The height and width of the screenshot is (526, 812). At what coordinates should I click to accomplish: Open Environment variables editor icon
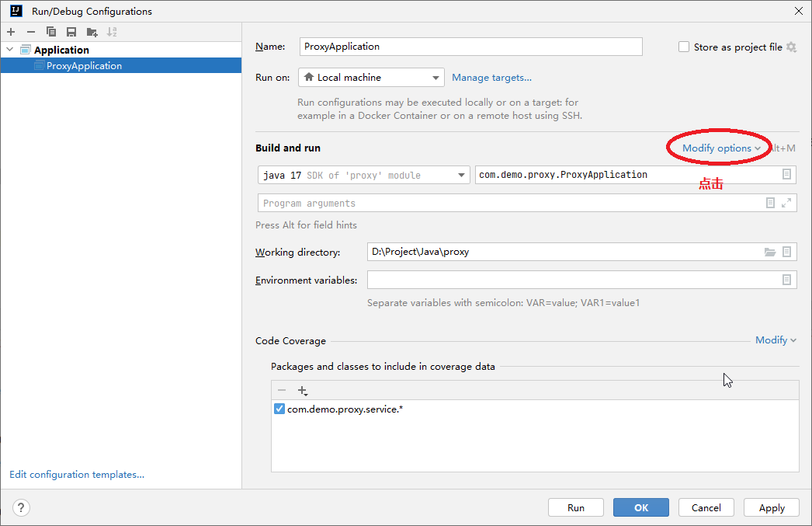tap(786, 280)
